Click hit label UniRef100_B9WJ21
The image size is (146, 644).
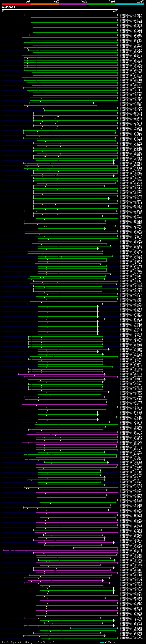pos(131,567)
